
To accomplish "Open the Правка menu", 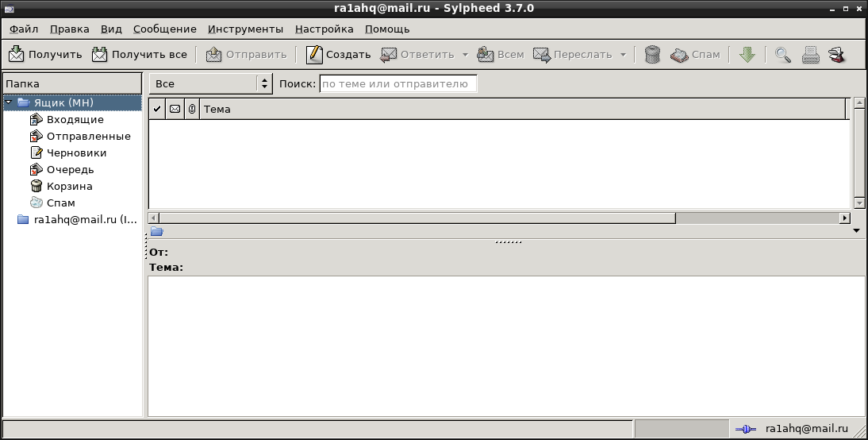I will pos(70,29).
